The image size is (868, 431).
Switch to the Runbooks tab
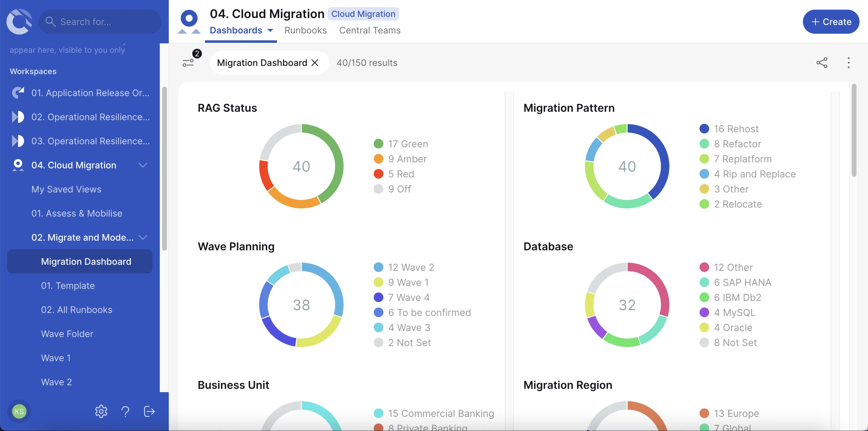point(305,30)
